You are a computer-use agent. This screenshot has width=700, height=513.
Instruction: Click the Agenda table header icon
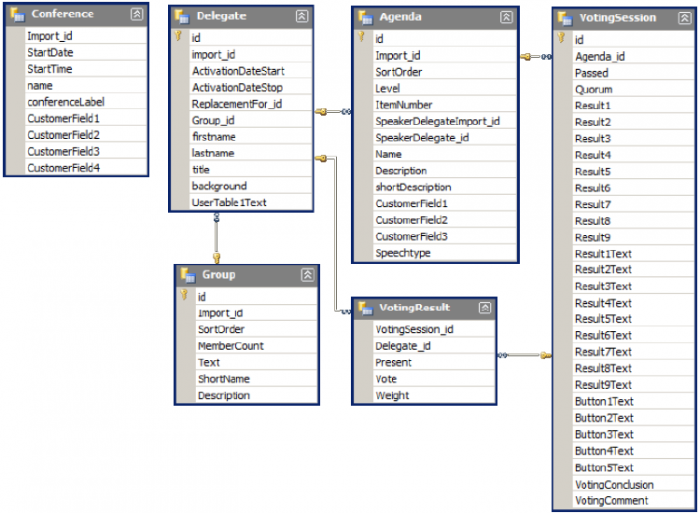point(365,17)
